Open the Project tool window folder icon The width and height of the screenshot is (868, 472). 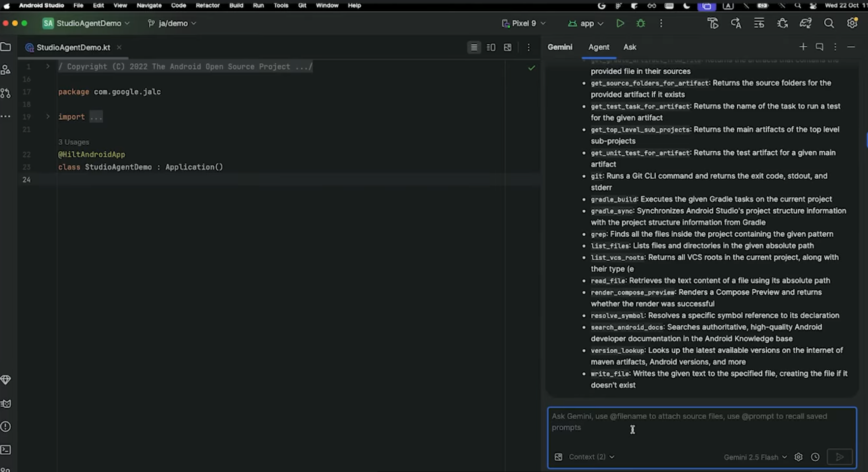(x=6, y=47)
